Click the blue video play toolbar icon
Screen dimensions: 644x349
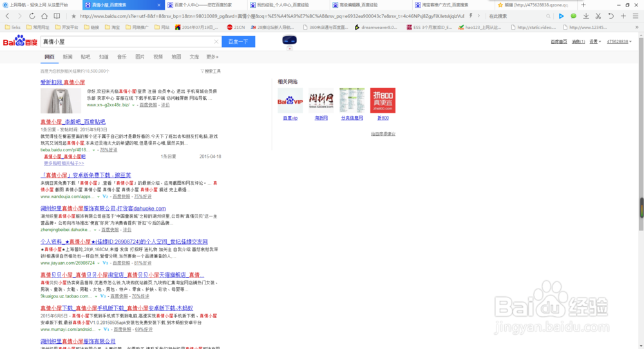pos(561,16)
